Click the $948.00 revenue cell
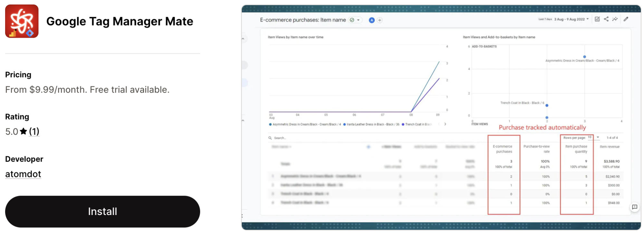 coord(614,203)
